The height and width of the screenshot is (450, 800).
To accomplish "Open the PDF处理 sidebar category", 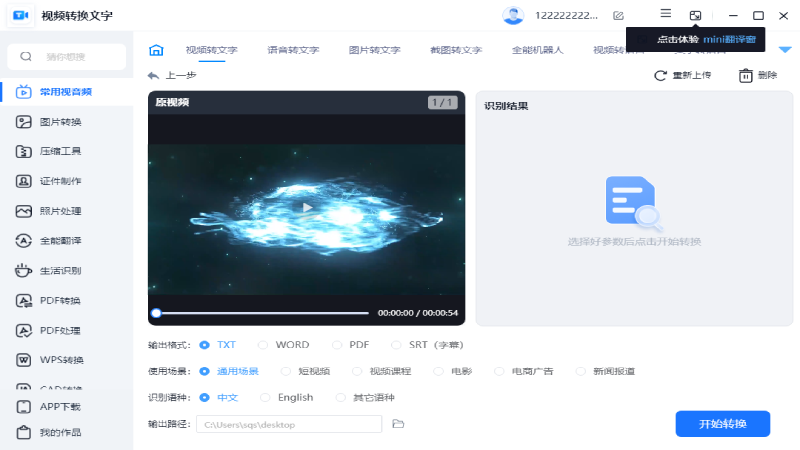I will 66,331.
